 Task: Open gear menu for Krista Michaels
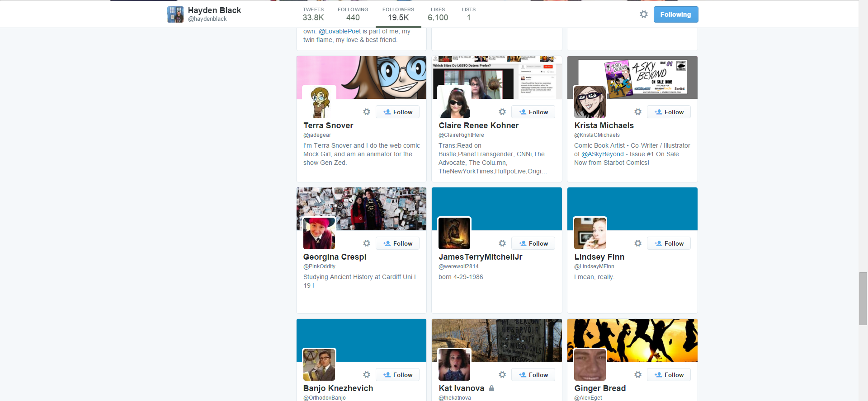[638, 112]
